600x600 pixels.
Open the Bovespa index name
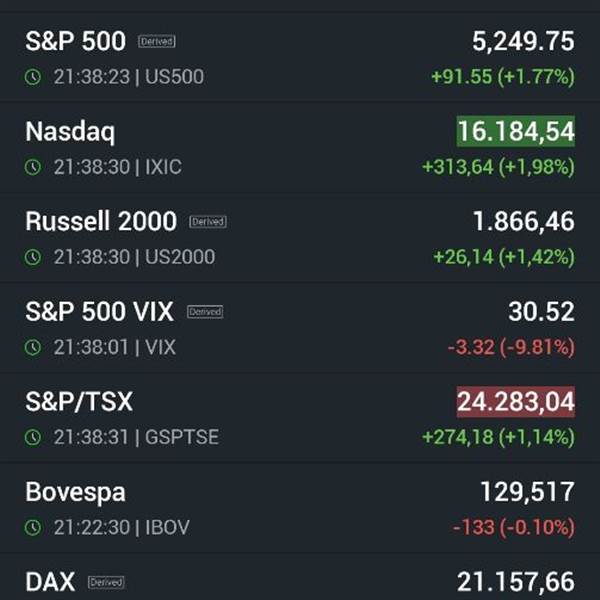click(x=77, y=491)
